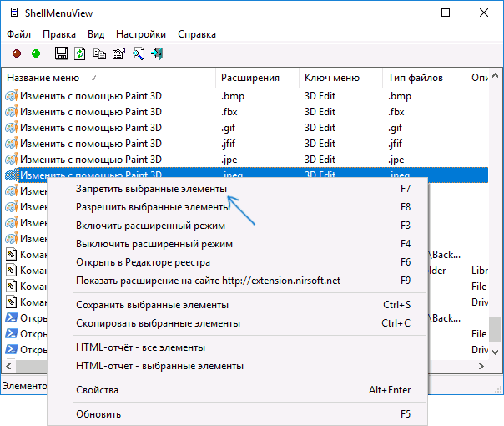This screenshot has width=504, height=426.
Task: Sort by the Ключ меню column header
Action: tap(340, 78)
